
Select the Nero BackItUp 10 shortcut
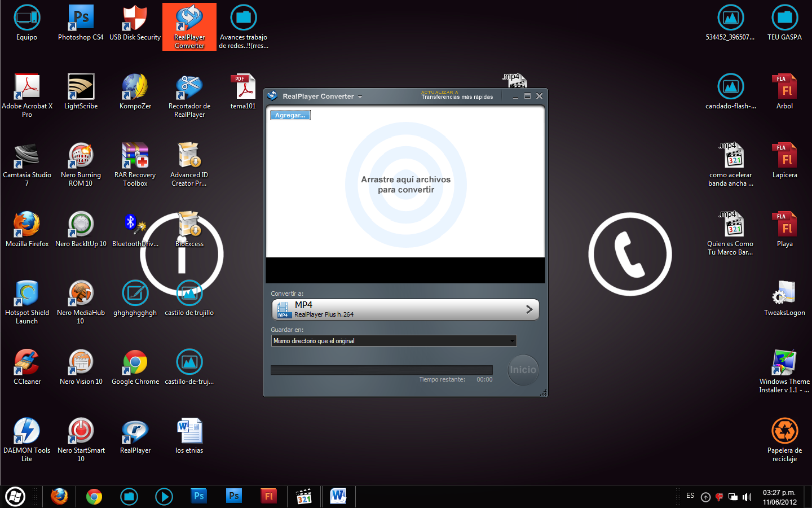pyautogui.click(x=81, y=230)
